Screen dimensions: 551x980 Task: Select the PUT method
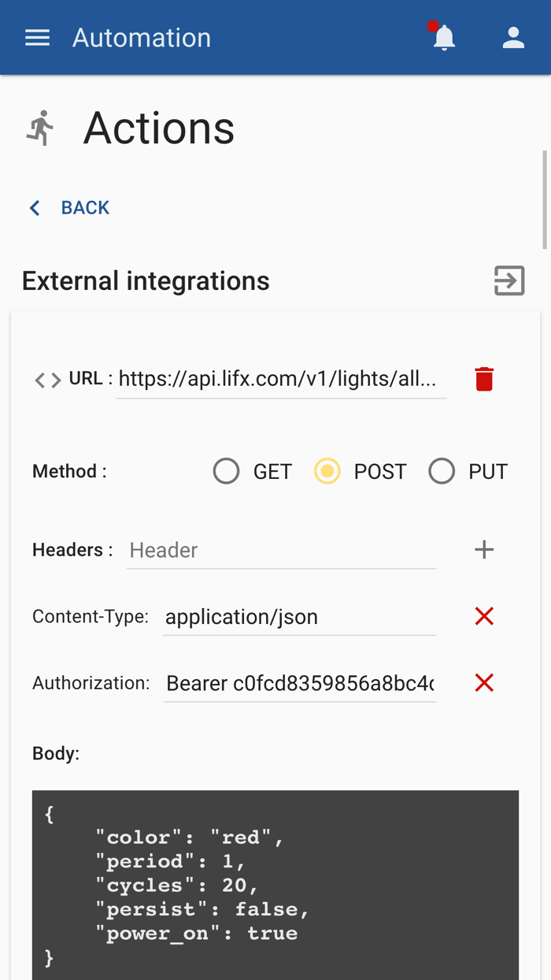pos(442,470)
